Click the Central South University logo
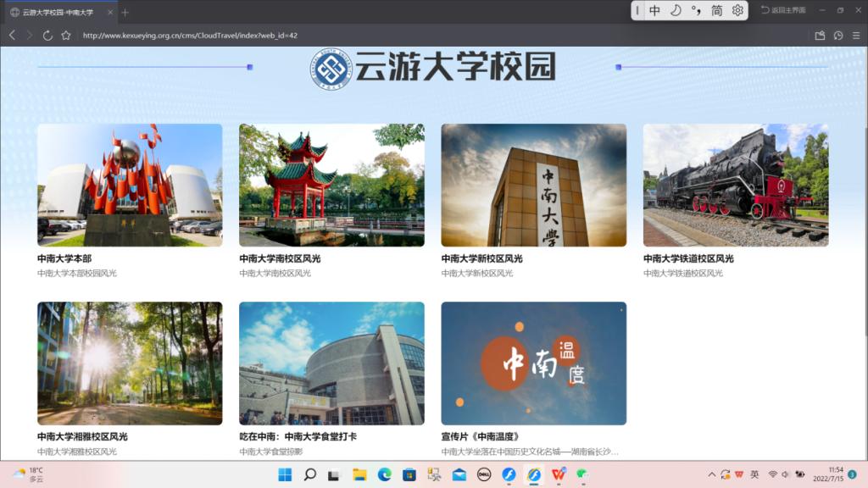868x488 pixels. [331, 69]
